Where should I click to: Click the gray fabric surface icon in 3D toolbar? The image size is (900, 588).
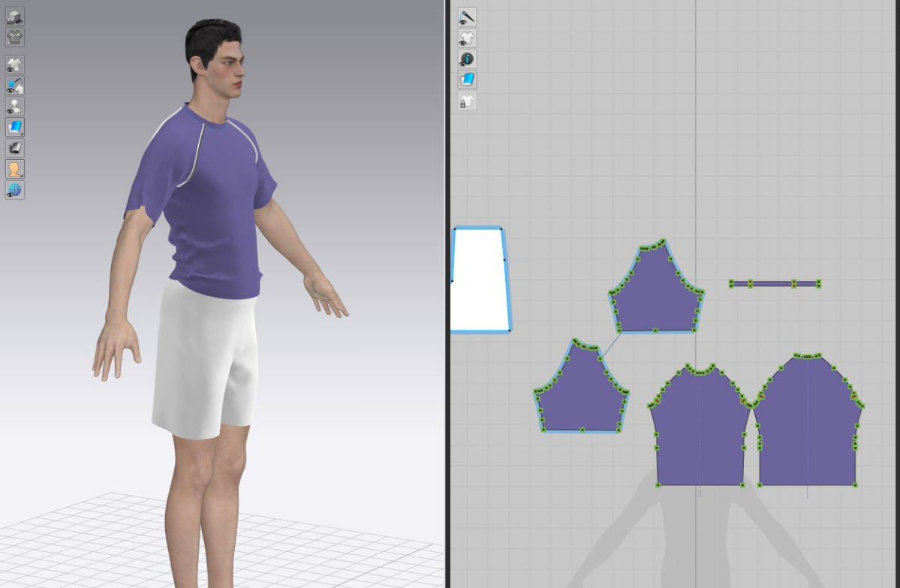[15, 148]
